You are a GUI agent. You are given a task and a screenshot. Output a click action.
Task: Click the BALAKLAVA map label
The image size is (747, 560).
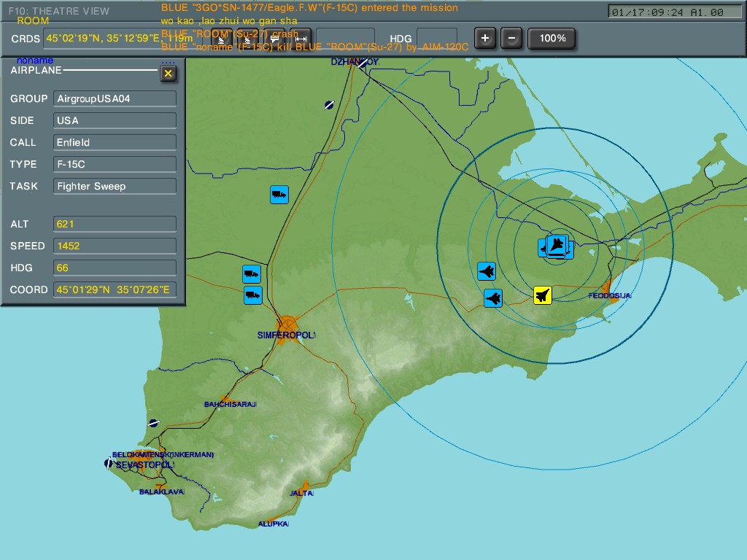pyautogui.click(x=161, y=492)
